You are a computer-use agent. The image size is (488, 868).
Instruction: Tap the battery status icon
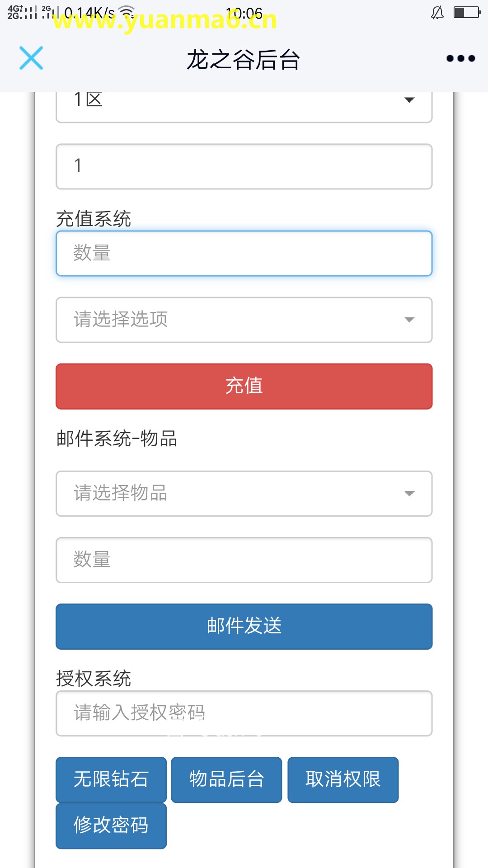467,12
